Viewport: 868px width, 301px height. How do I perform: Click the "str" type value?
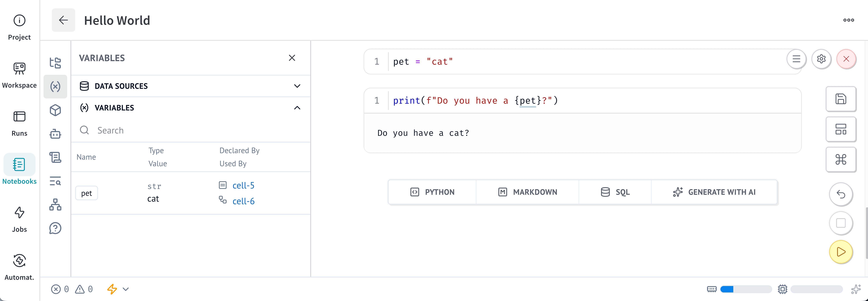pos(154,186)
